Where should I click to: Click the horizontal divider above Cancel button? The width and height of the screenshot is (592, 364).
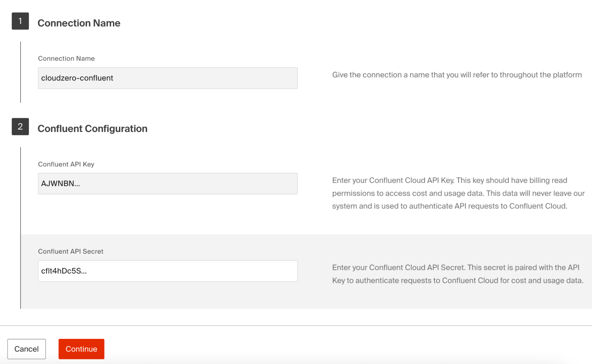296,326
